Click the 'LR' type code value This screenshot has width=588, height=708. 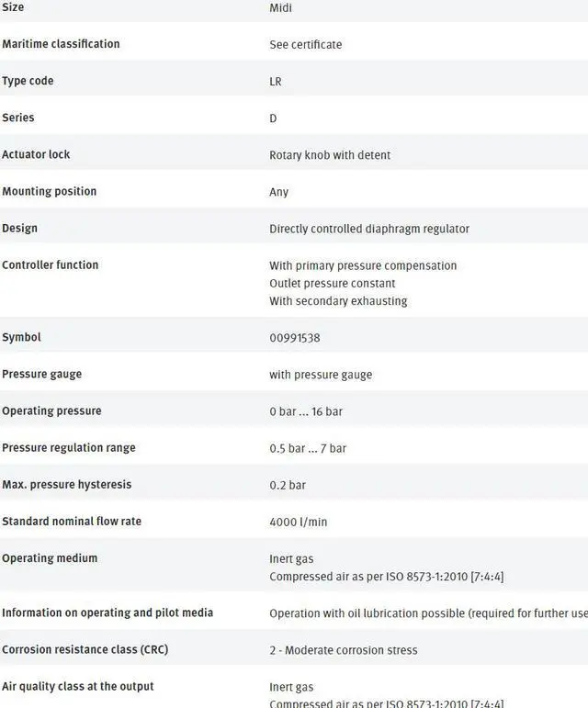(x=276, y=82)
